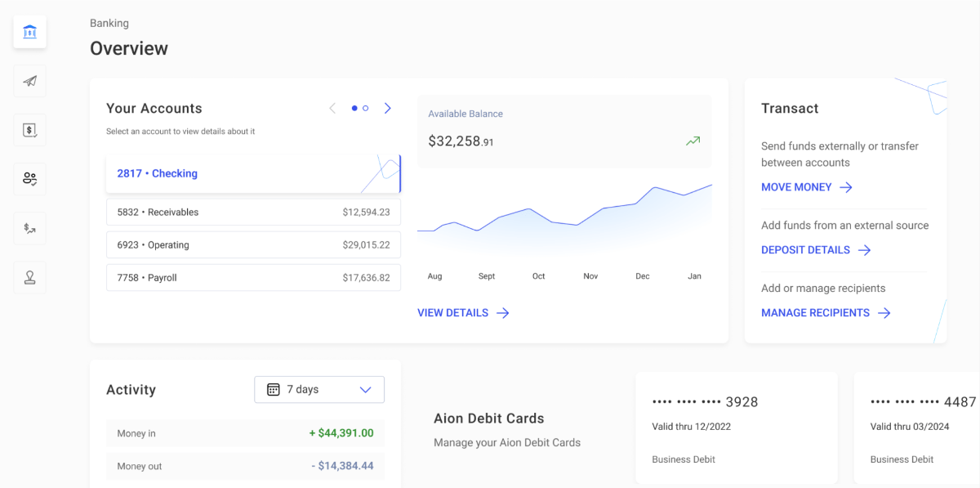
Task: Click the Money out amount -$14,384.44
Action: point(343,466)
